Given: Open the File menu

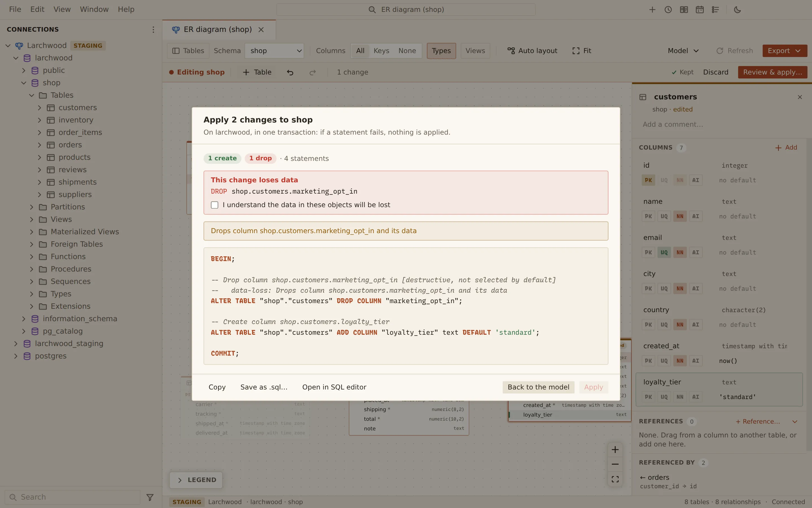Looking at the screenshot, I should 15,9.
